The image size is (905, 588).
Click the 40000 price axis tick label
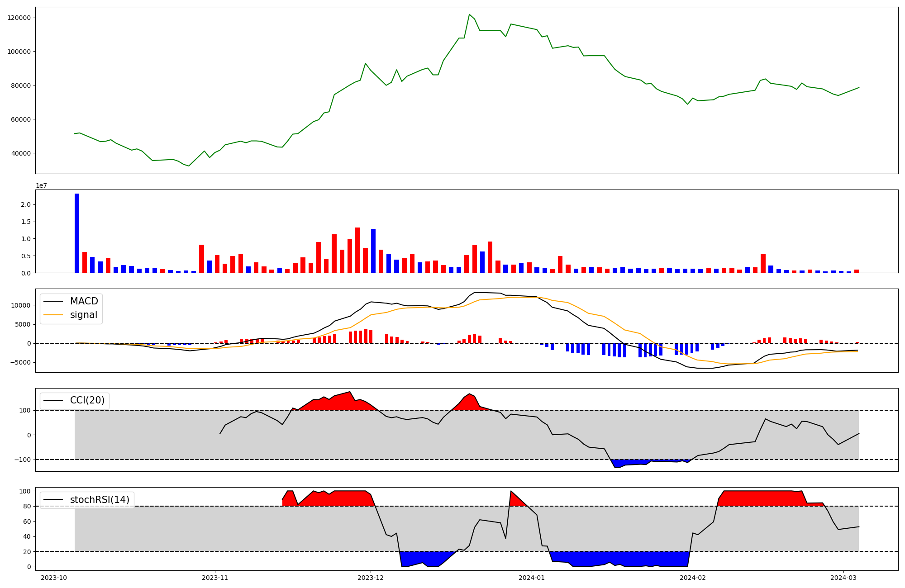click(x=21, y=153)
